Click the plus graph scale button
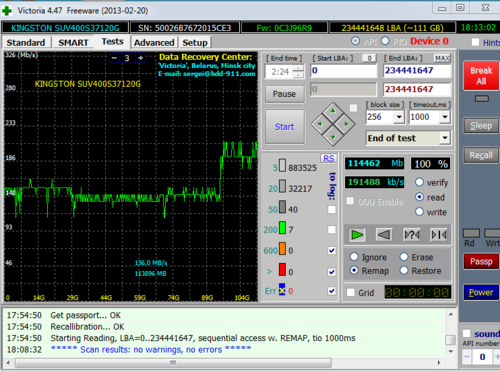500x372 pixels. [141, 58]
